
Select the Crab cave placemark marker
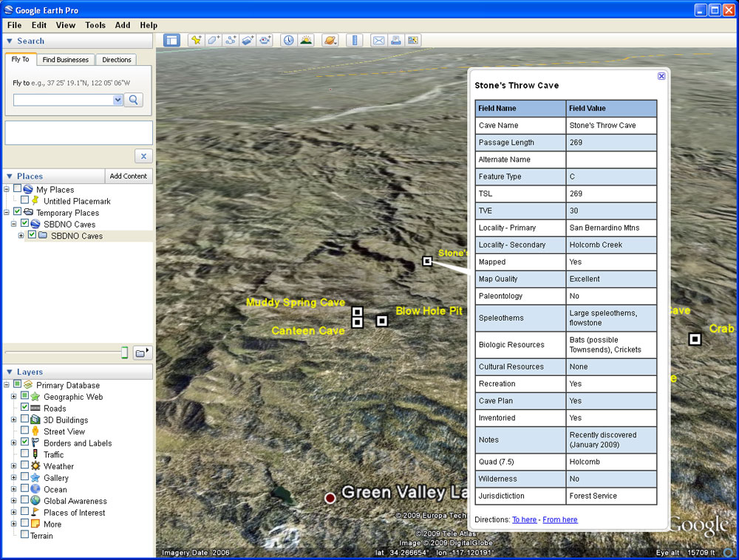(x=695, y=339)
